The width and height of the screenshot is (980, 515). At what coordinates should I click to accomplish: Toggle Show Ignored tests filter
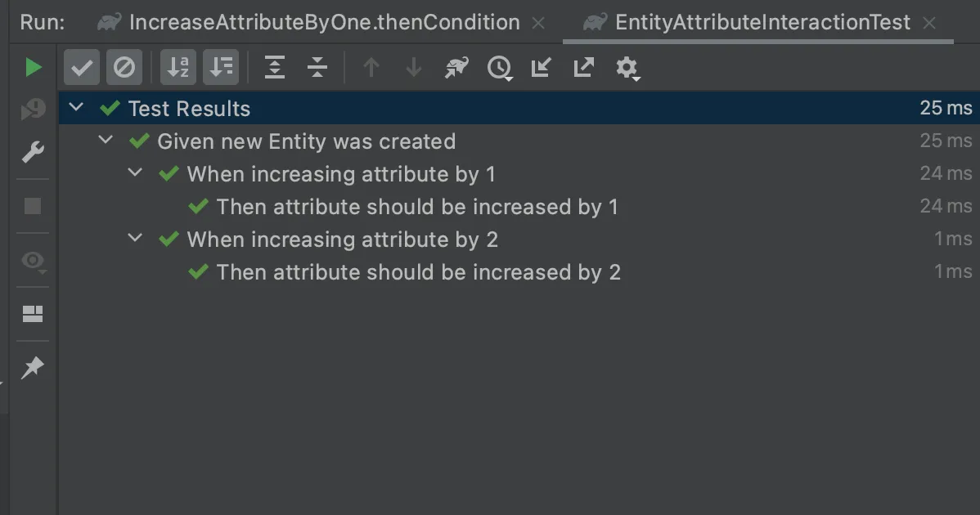(x=124, y=67)
